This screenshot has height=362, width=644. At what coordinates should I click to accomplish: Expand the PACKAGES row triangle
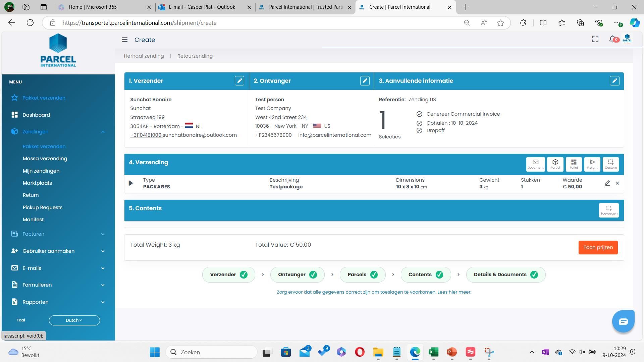131,183
